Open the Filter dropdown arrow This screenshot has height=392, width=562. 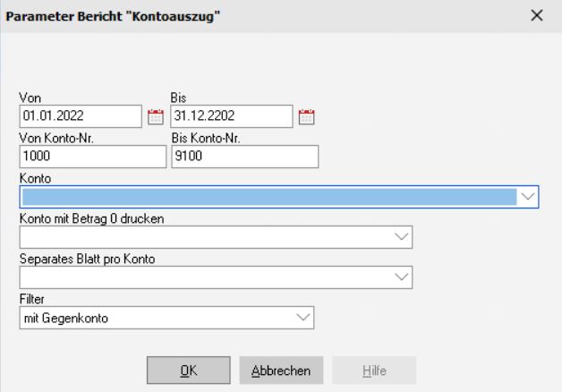pyautogui.click(x=304, y=317)
